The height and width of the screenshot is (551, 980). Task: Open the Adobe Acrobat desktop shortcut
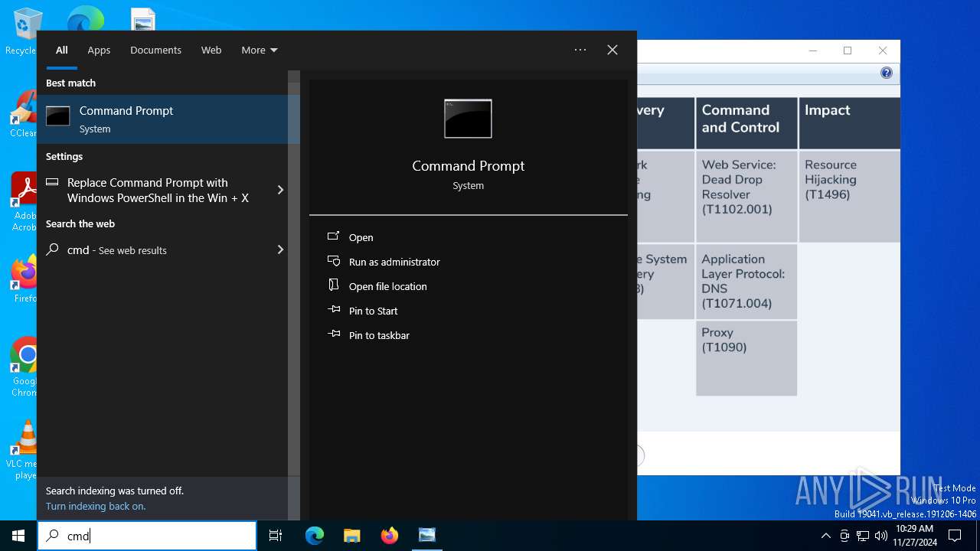(24, 201)
